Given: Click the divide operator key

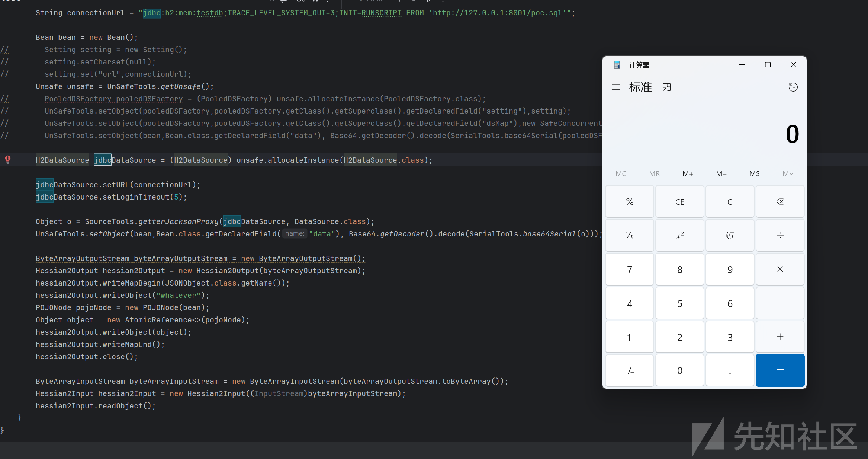Looking at the screenshot, I should pos(780,235).
